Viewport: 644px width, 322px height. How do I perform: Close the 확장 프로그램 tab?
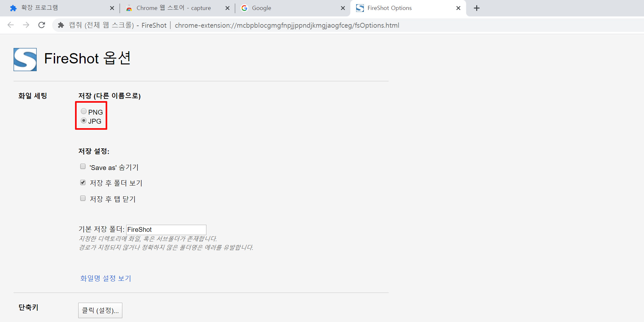[112, 8]
